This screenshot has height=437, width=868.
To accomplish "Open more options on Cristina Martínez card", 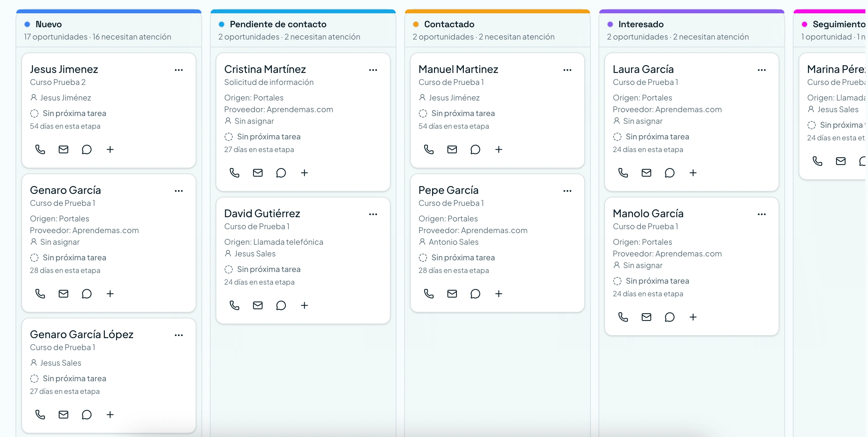I will click(x=373, y=70).
